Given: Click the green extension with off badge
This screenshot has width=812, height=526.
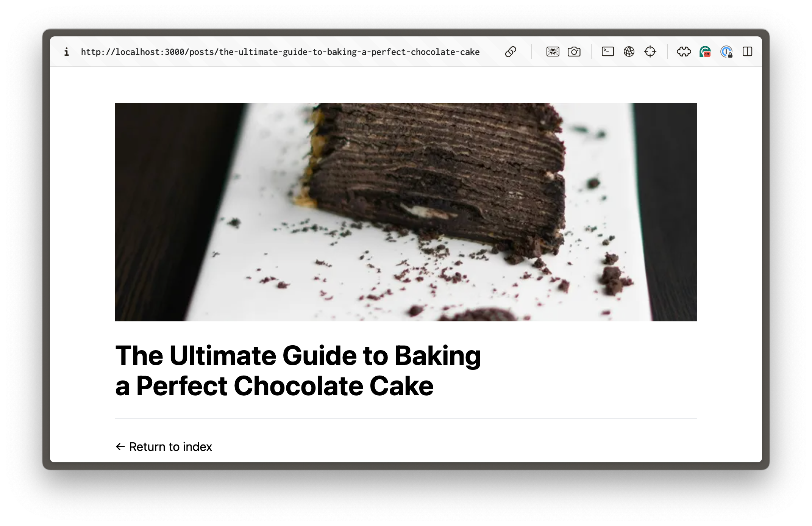Looking at the screenshot, I should pyautogui.click(x=705, y=52).
